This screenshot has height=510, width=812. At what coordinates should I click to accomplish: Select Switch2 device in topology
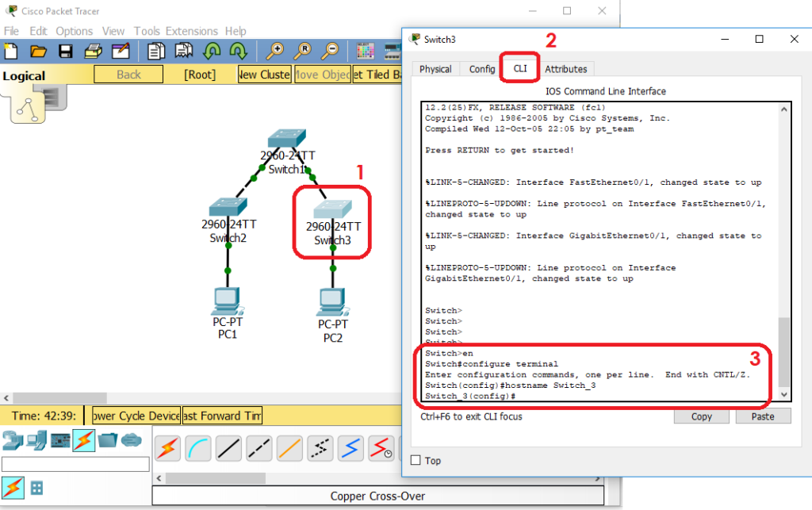228,207
